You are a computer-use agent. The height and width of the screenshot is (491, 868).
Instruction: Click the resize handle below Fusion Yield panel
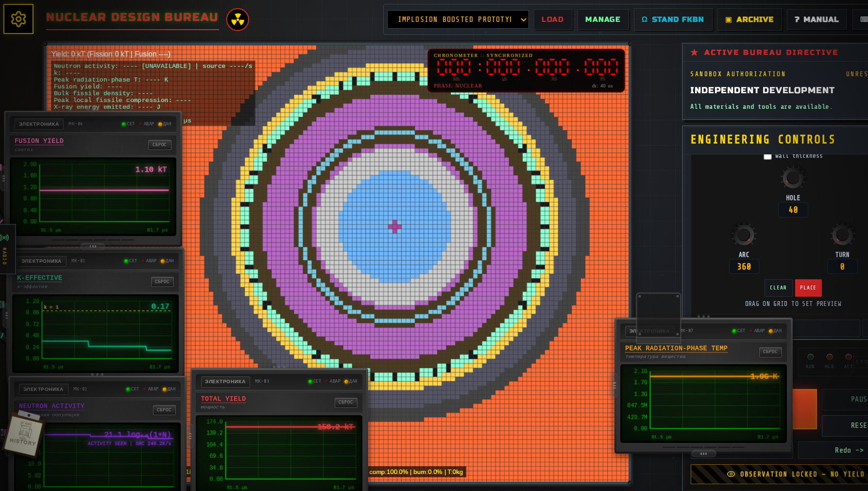[93, 246]
